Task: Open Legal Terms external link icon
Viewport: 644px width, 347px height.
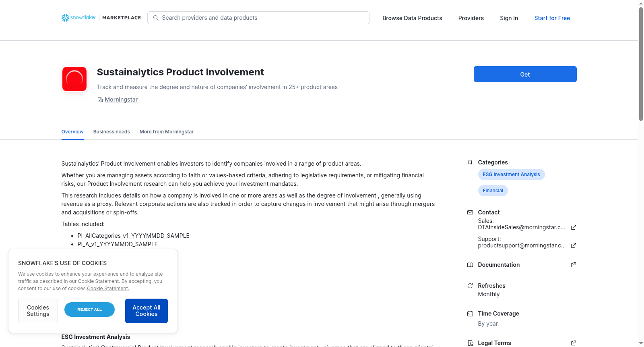Action: (x=574, y=343)
